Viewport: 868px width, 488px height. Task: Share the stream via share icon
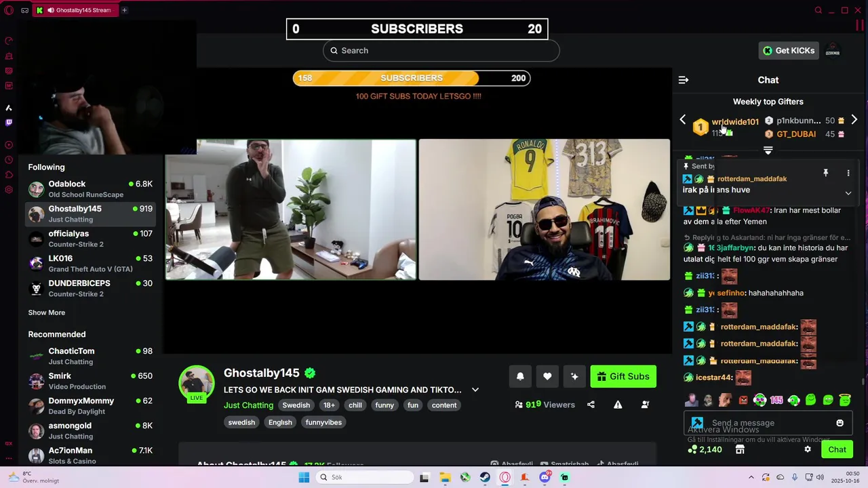pyautogui.click(x=591, y=405)
